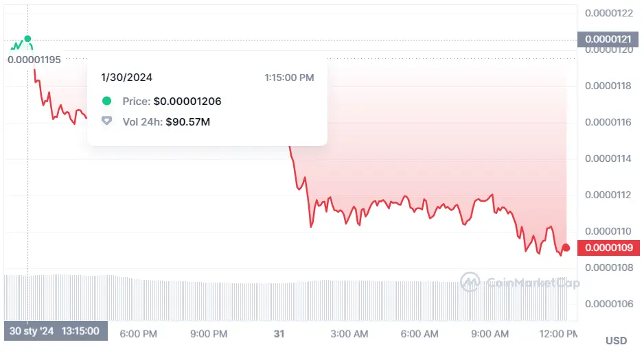Click the CoinMarketCap watermark logo
The height and width of the screenshot is (356, 644).
pos(470,281)
